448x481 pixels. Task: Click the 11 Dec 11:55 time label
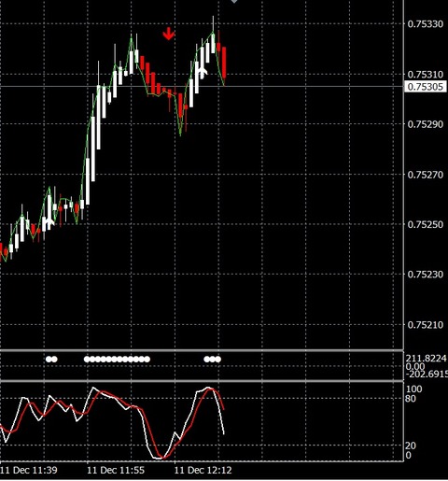pyautogui.click(x=116, y=470)
